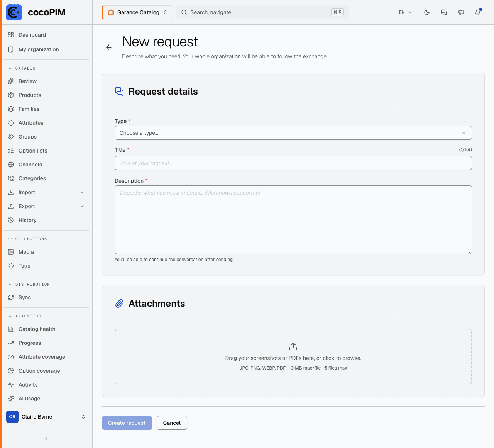Open My organization page
Viewport: 494px width, 448px height.
(46, 49)
